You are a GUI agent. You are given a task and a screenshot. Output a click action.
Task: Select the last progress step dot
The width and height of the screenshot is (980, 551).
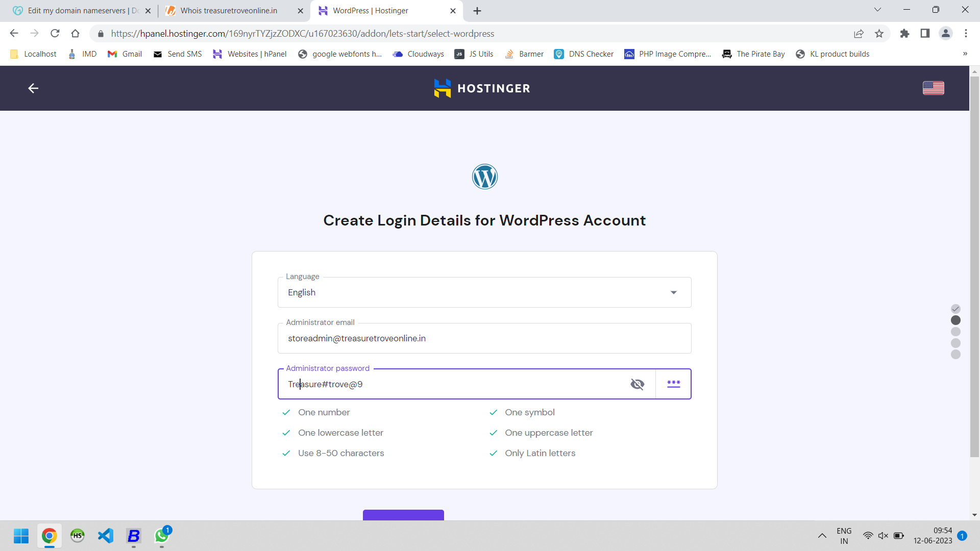tap(955, 355)
